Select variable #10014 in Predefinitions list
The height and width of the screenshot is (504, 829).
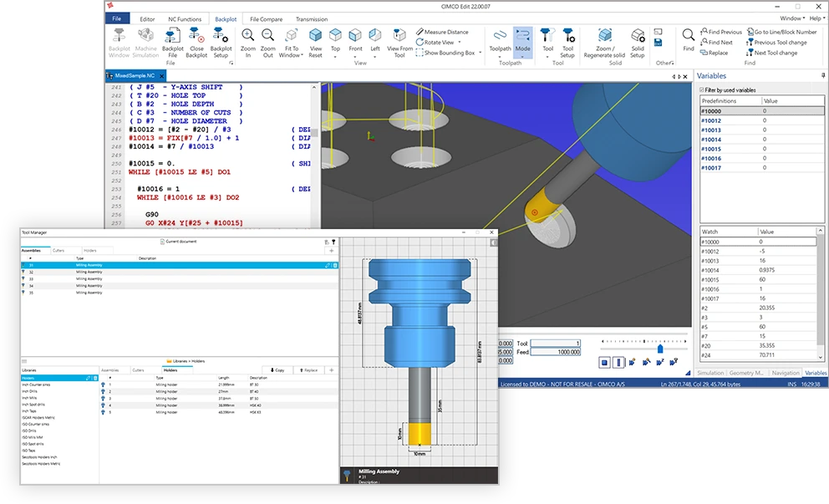761,140
